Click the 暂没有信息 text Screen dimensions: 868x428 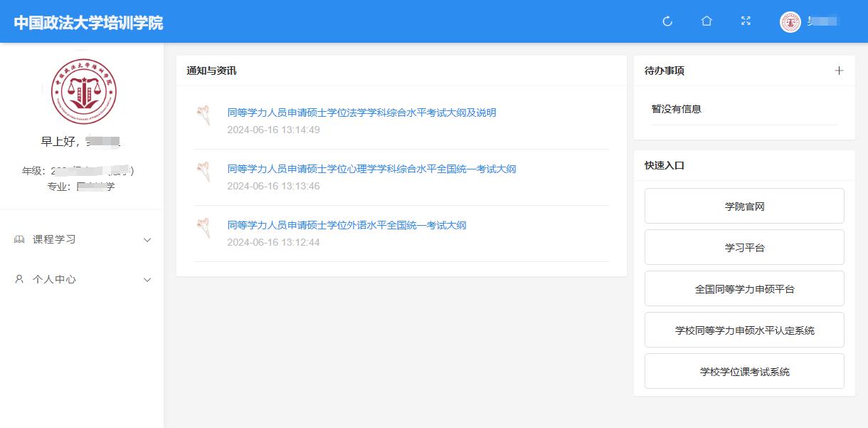(x=677, y=109)
